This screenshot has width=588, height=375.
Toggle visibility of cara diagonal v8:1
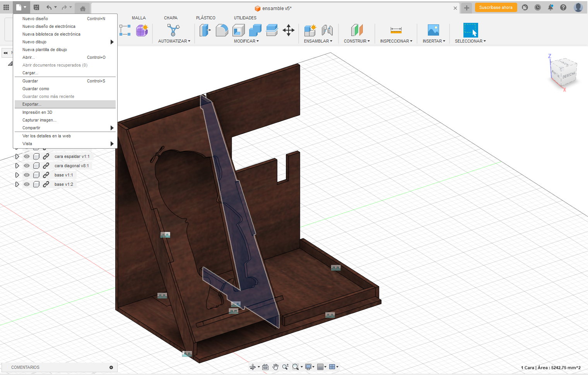(x=27, y=166)
